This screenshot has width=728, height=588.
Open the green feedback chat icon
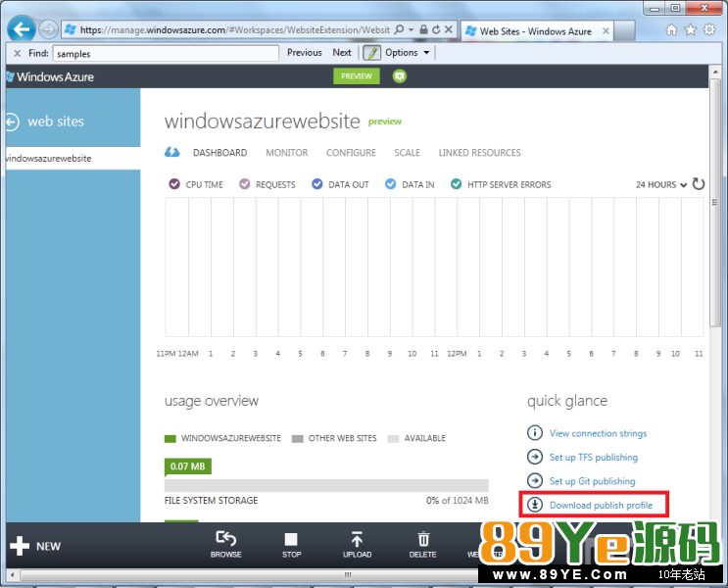click(x=400, y=76)
